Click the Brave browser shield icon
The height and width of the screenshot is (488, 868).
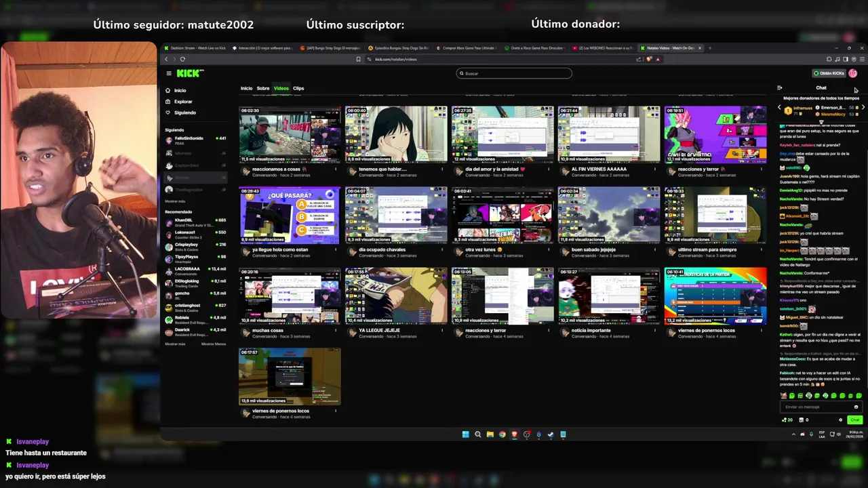pyautogui.click(x=650, y=59)
